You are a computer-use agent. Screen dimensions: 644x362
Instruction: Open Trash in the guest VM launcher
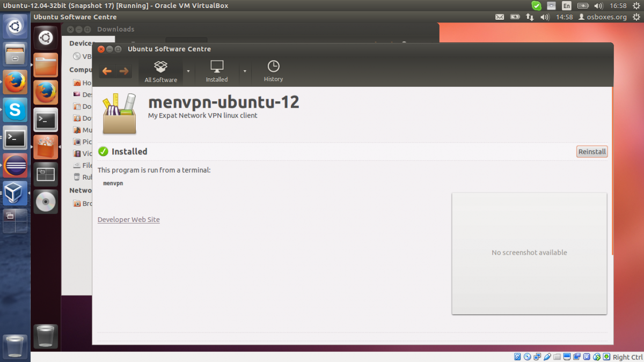coord(46,336)
